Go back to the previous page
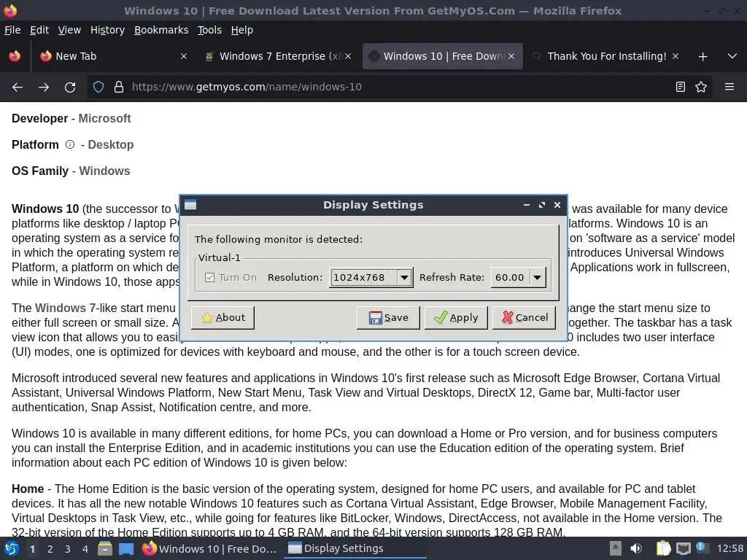The width and height of the screenshot is (747, 560). pyautogui.click(x=18, y=87)
